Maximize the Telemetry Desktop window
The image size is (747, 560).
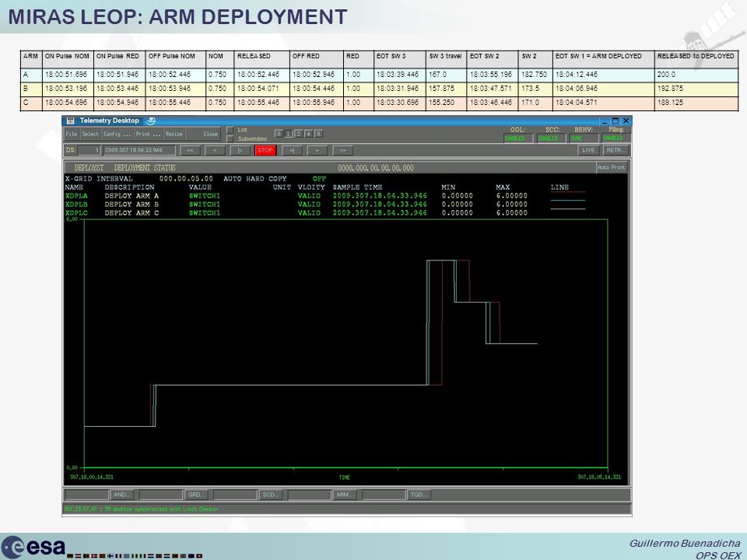click(615, 121)
